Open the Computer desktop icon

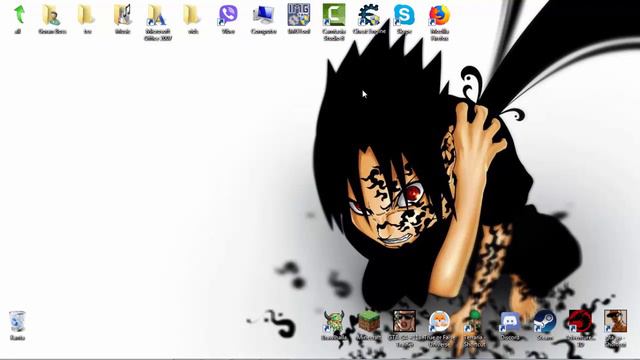coord(263,15)
